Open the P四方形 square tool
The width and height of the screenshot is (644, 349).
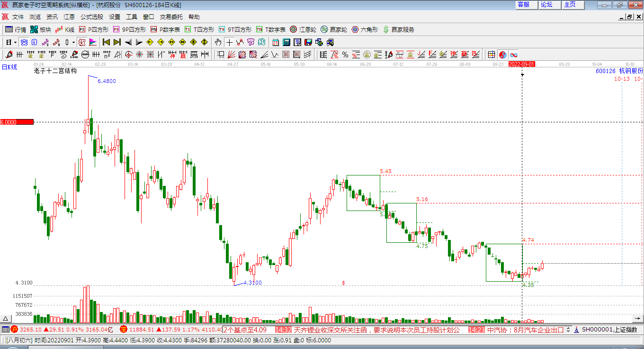[93, 29]
